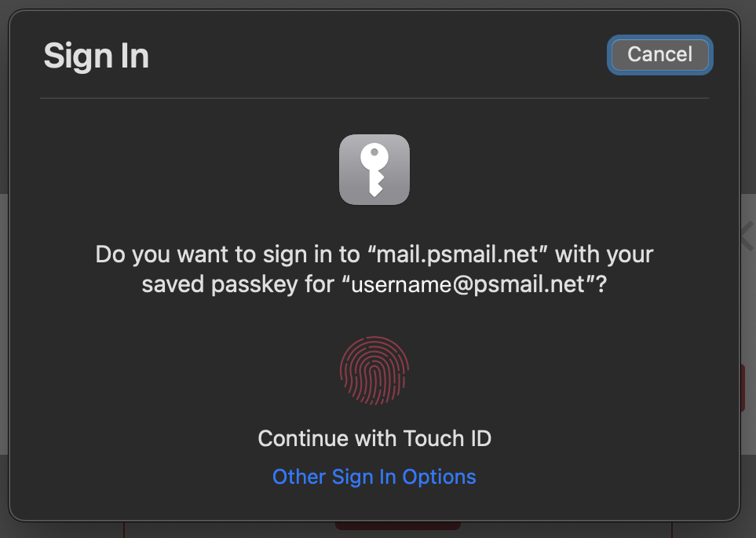Image resolution: width=756 pixels, height=538 pixels.
Task: Click the Passwords key icon
Action: (374, 170)
